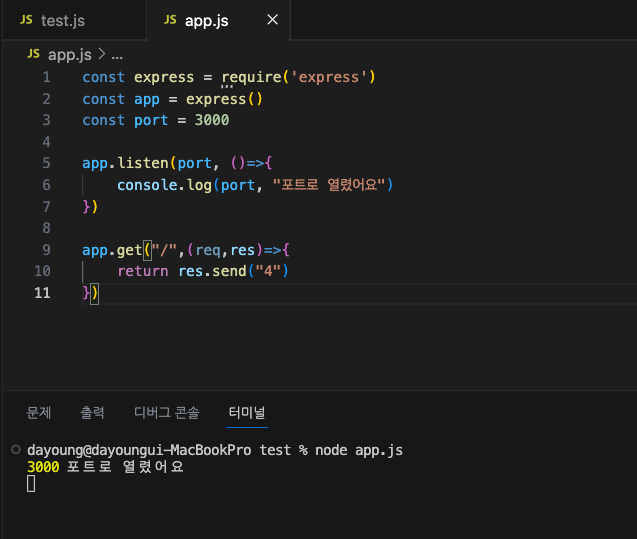Click the 'const port' declaration on line 3
This screenshot has width=637, height=539.
tap(125, 120)
